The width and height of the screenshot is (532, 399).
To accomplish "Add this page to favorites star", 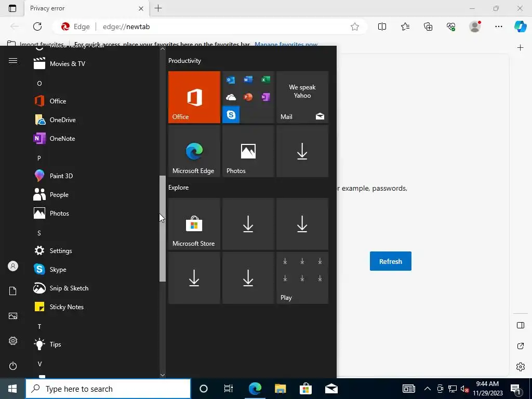I will coord(355,26).
